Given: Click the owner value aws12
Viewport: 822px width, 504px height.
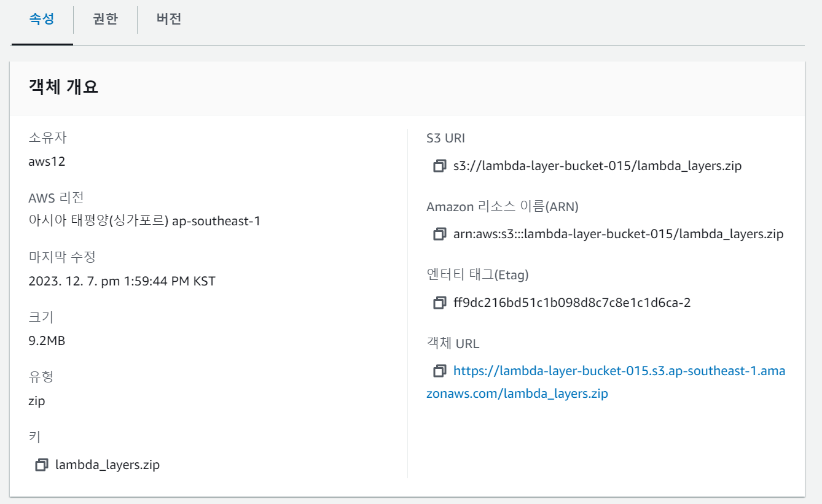Looking at the screenshot, I should 47,161.
